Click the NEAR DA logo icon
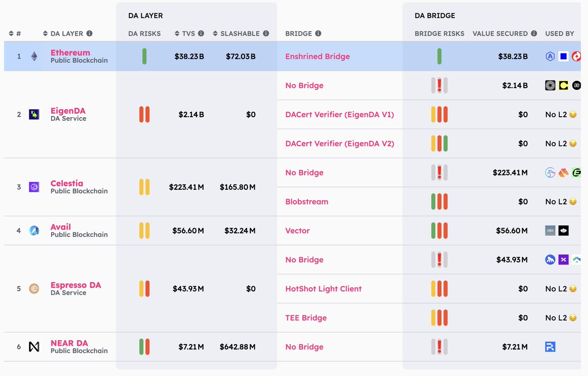The image size is (588, 376). [x=34, y=347]
